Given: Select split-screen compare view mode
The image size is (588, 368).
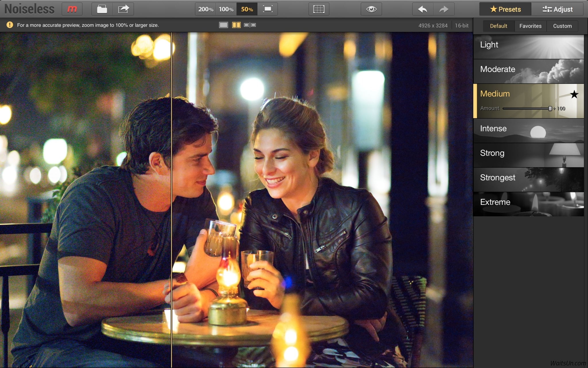Looking at the screenshot, I should tap(236, 25).
